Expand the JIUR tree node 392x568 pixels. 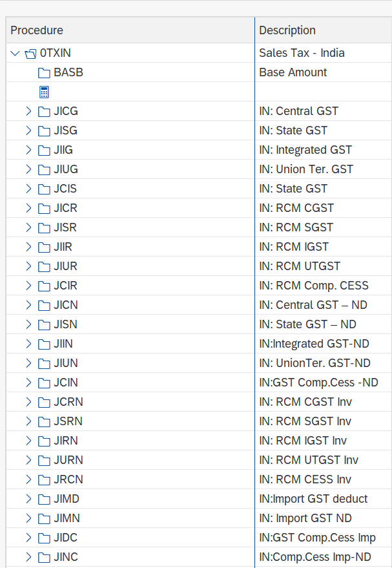(x=29, y=266)
